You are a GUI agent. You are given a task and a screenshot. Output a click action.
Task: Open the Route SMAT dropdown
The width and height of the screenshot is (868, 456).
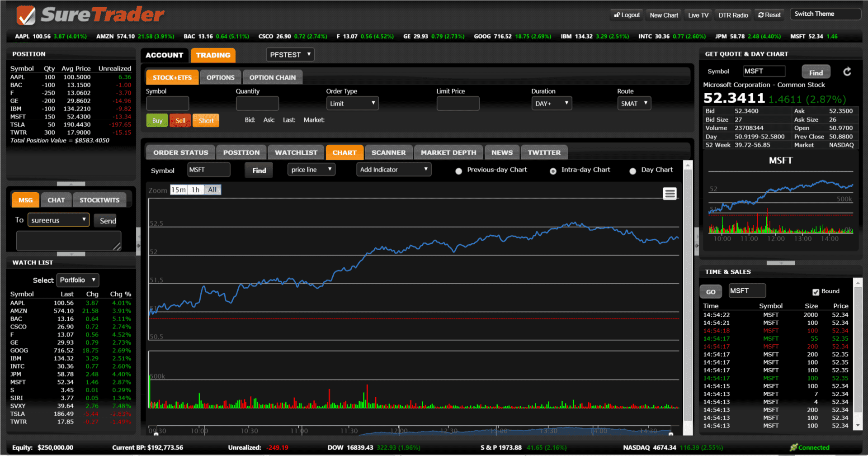(634, 103)
